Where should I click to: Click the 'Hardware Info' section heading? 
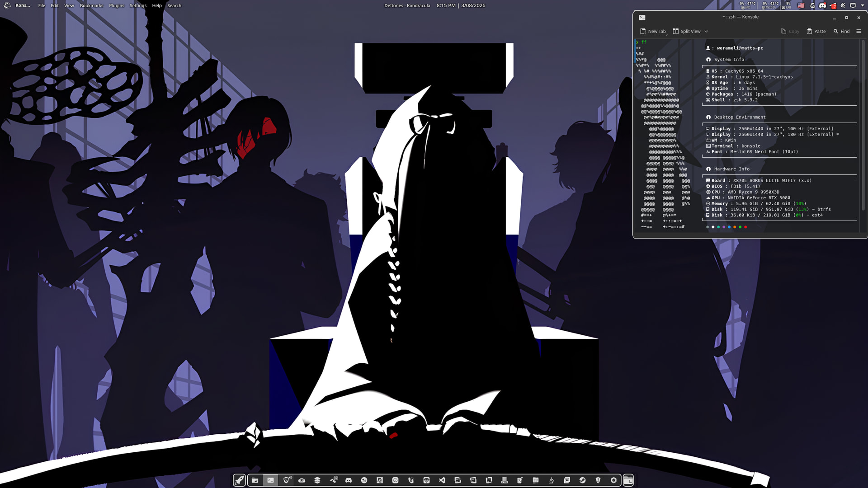(x=732, y=169)
